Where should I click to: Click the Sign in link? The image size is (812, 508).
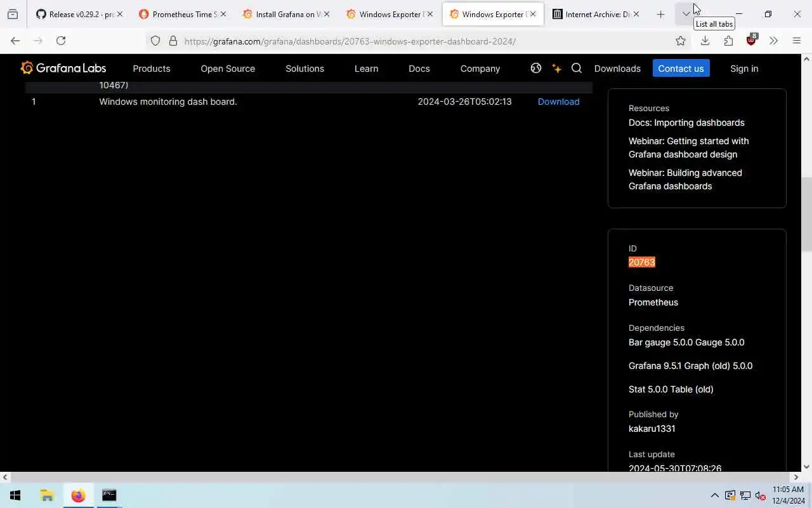tap(744, 69)
